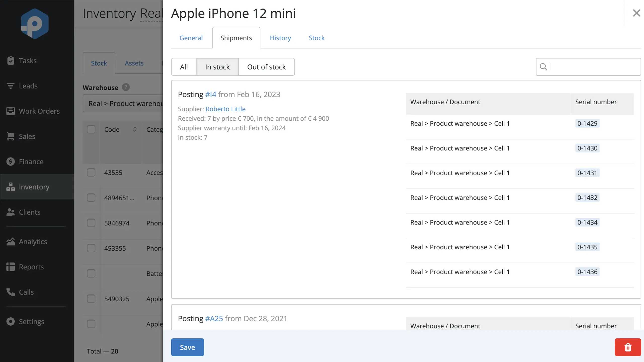The height and width of the screenshot is (362, 644).
Task: Show All shipments filter
Action: [184, 67]
